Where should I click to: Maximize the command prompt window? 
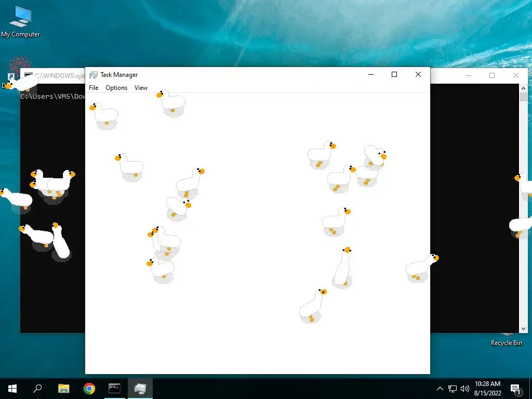[x=492, y=75]
